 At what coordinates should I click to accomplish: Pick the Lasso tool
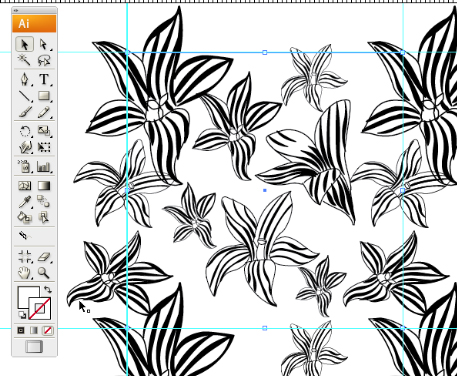point(44,61)
